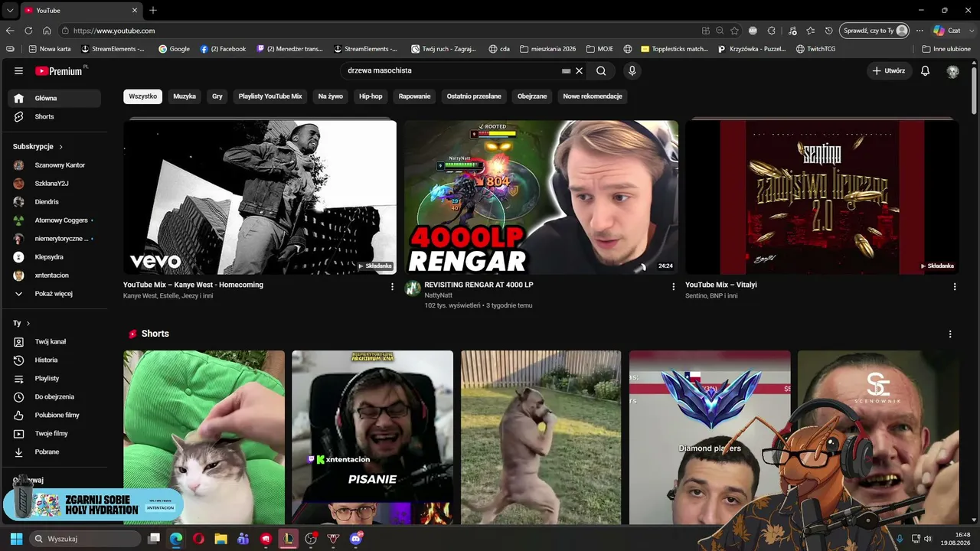Open the Szanowny Kantor channel
980x551 pixels.
[54, 165]
